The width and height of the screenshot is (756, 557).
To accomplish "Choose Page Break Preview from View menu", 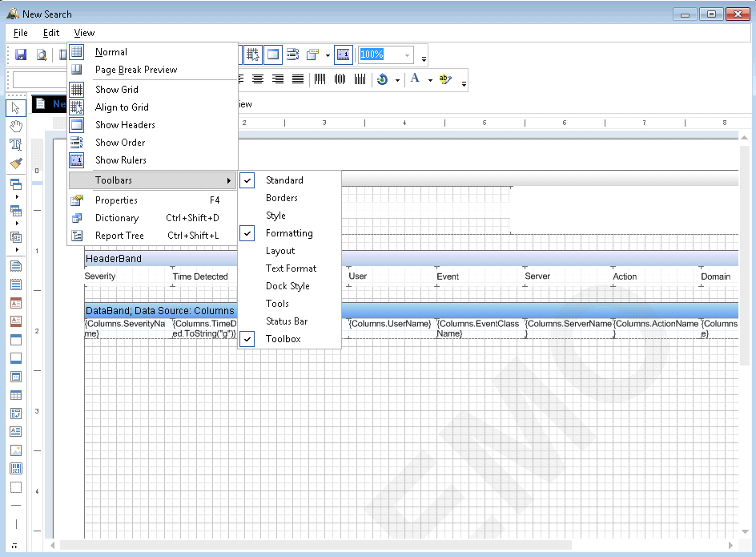I will (152, 70).
